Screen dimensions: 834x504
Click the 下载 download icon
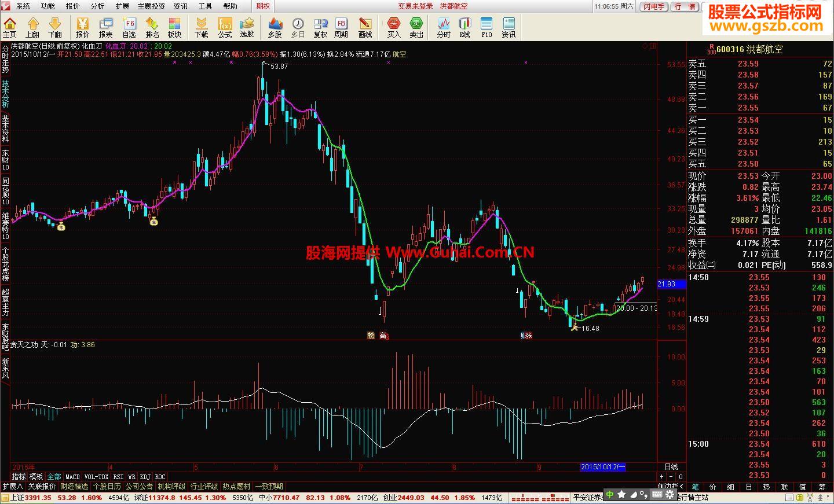202,27
